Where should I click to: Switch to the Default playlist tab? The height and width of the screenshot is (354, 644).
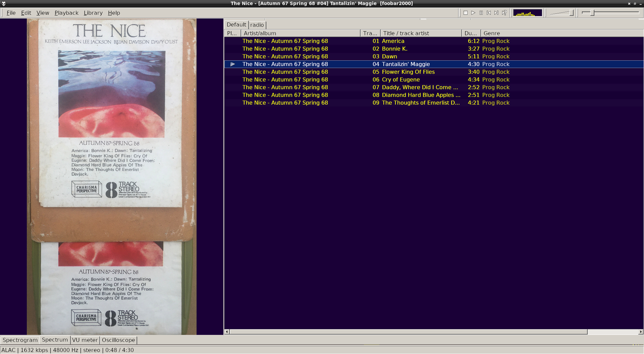pyautogui.click(x=236, y=24)
